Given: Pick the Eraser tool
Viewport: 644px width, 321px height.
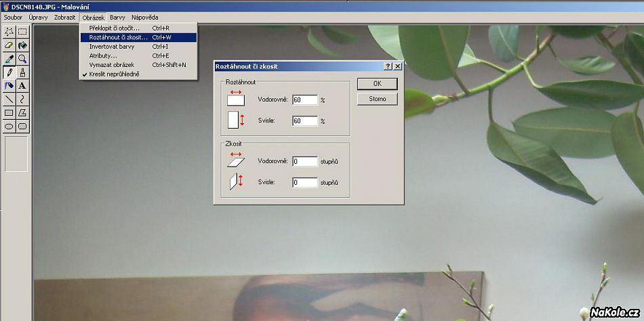Looking at the screenshot, I should click(9, 45).
